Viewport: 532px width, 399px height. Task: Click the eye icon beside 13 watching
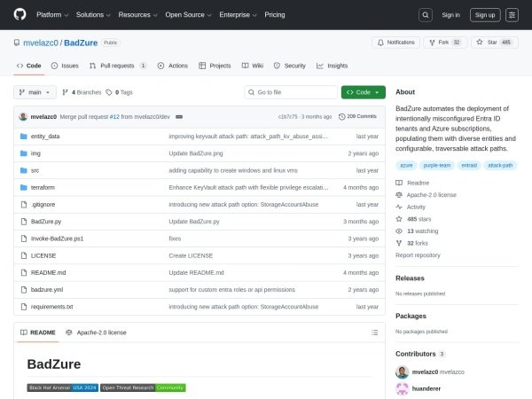399,231
